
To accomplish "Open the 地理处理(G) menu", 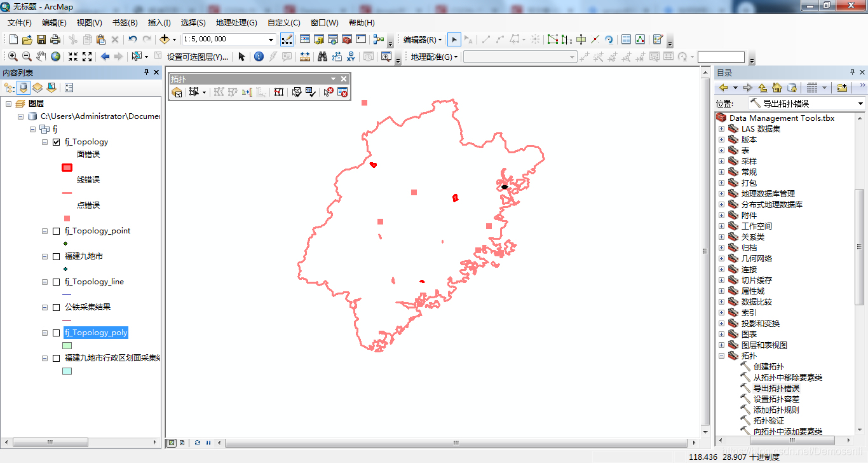I will point(236,23).
